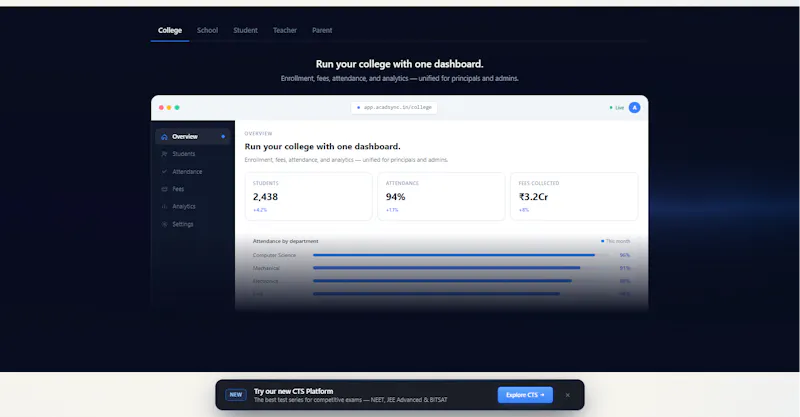Click the 96% Computer Science value
The image size is (800, 417).
tap(624, 255)
